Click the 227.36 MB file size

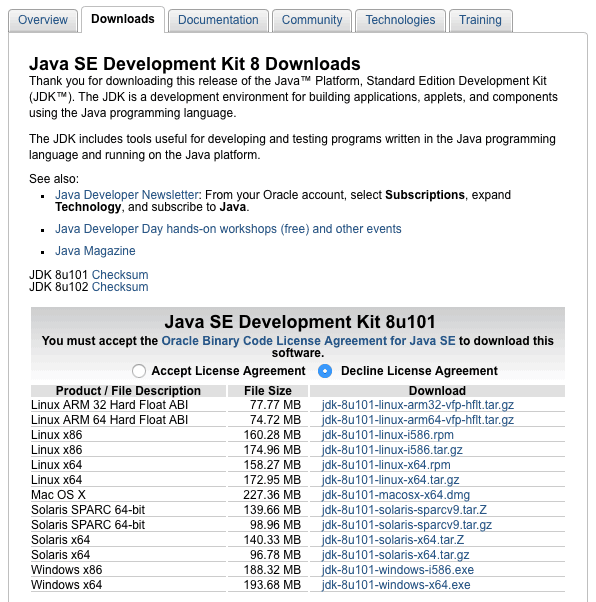[272, 494]
